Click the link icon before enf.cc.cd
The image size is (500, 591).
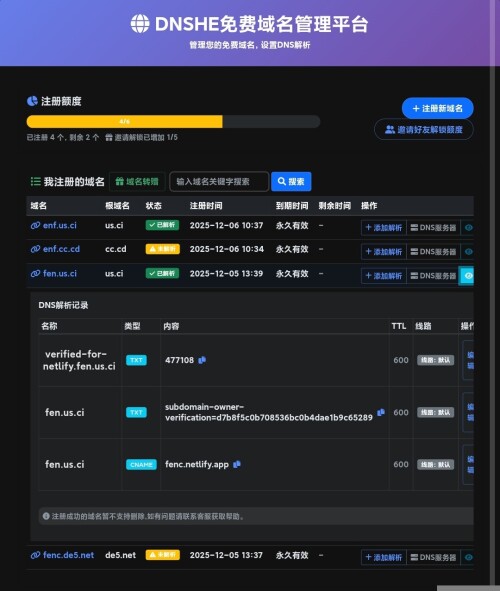pyautogui.click(x=35, y=249)
